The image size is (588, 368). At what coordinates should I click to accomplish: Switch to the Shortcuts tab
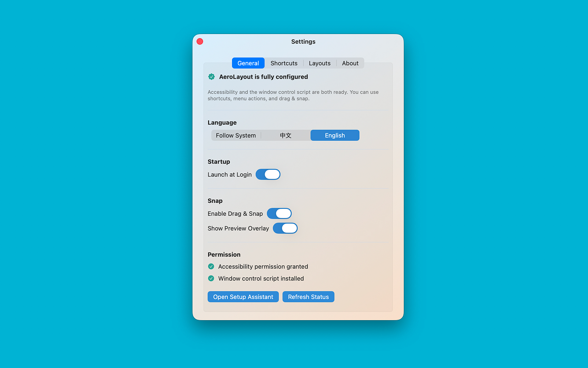[x=284, y=63]
